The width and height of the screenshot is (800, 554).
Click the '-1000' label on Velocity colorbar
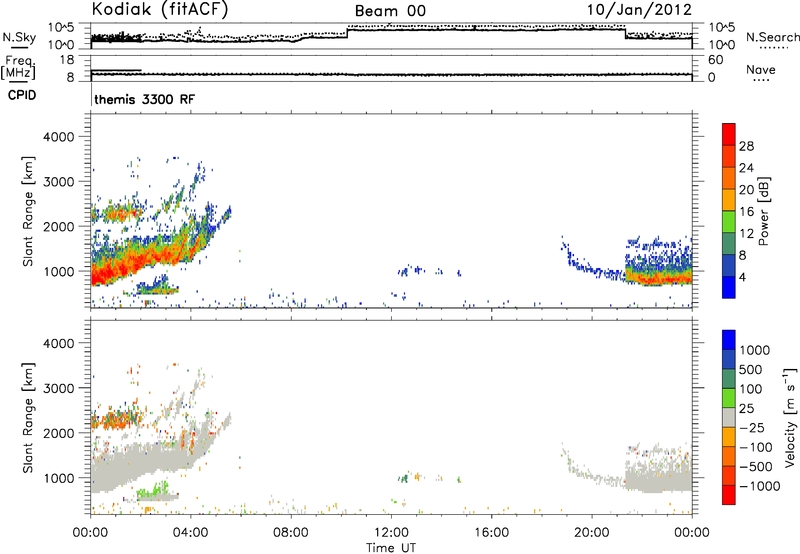click(x=759, y=486)
